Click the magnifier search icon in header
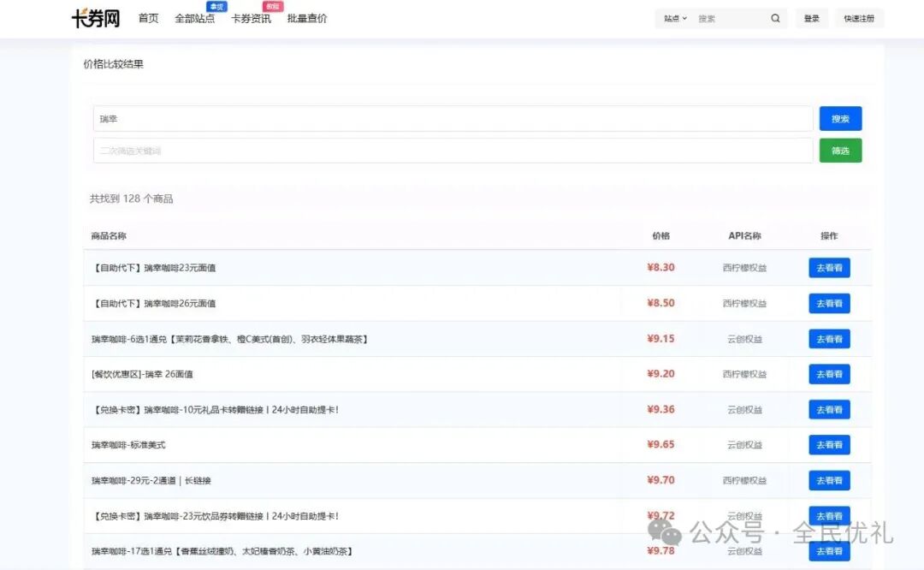 point(775,18)
